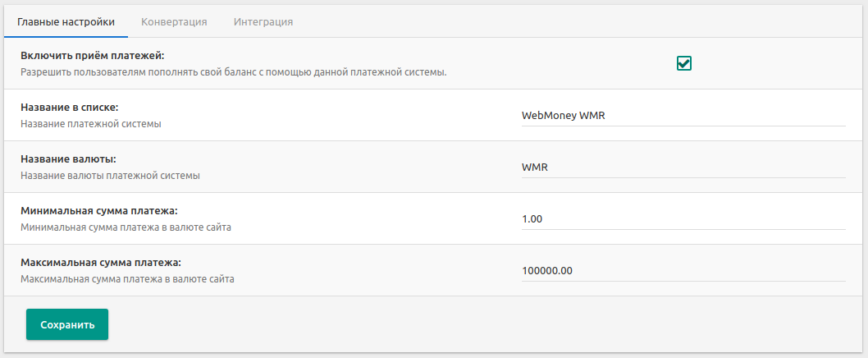Click the Название платежной системы hint text

pyautogui.click(x=91, y=124)
